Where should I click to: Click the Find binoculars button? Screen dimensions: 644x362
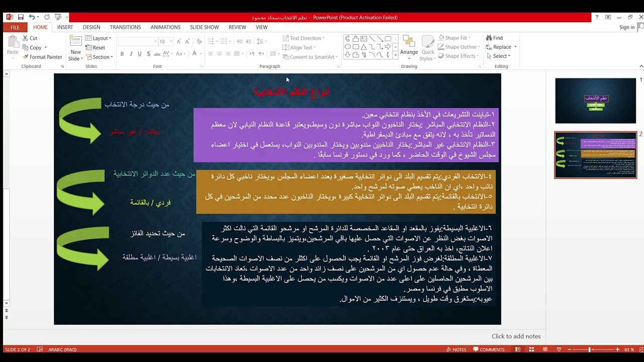pyautogui.click(x=495, y=38)
